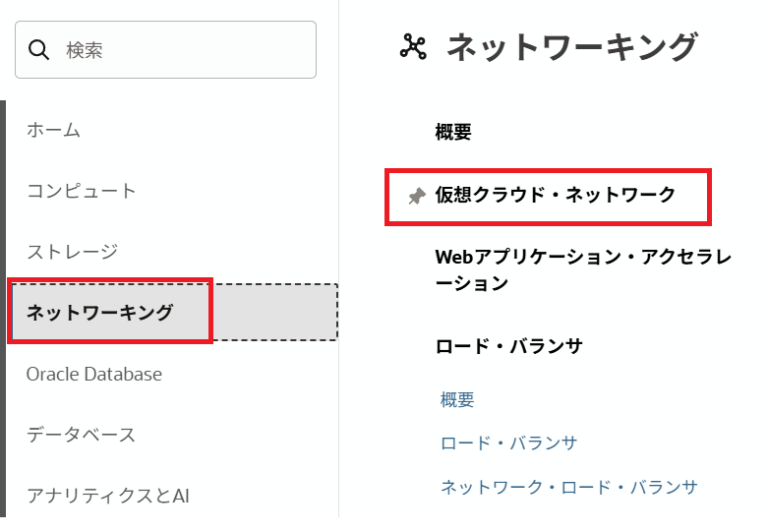Open アナリティクスとAI category
The height and width of the screenshot is (532, 767).
point(107,496)
